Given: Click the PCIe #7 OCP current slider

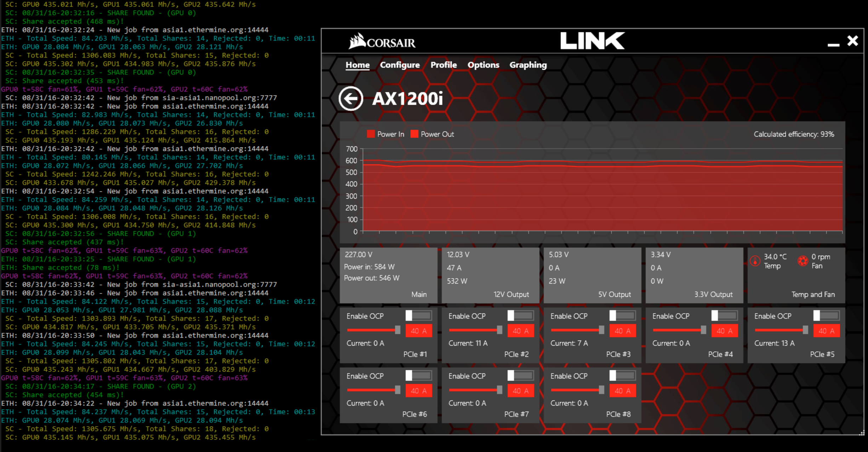Looking at the screenshot, I should coord(475,390).
